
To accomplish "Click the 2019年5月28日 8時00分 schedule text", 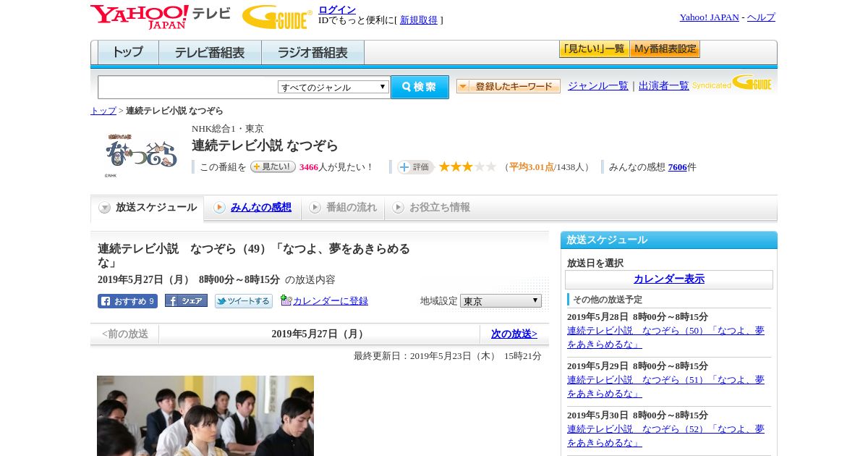I will coord(637,317).
